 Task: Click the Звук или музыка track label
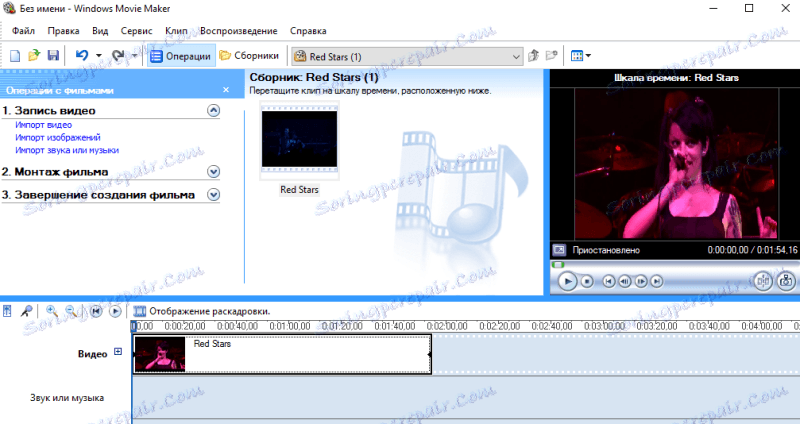tap(67, 398)
